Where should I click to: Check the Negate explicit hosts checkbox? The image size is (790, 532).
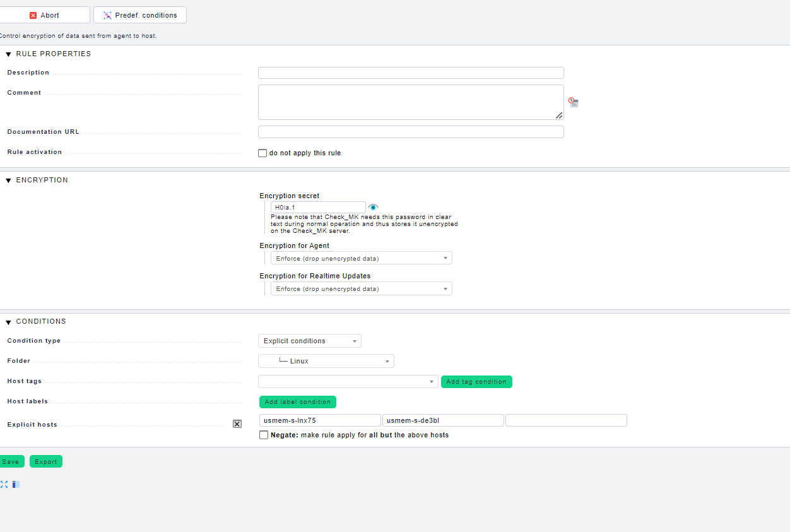click(x=264, y=435)
